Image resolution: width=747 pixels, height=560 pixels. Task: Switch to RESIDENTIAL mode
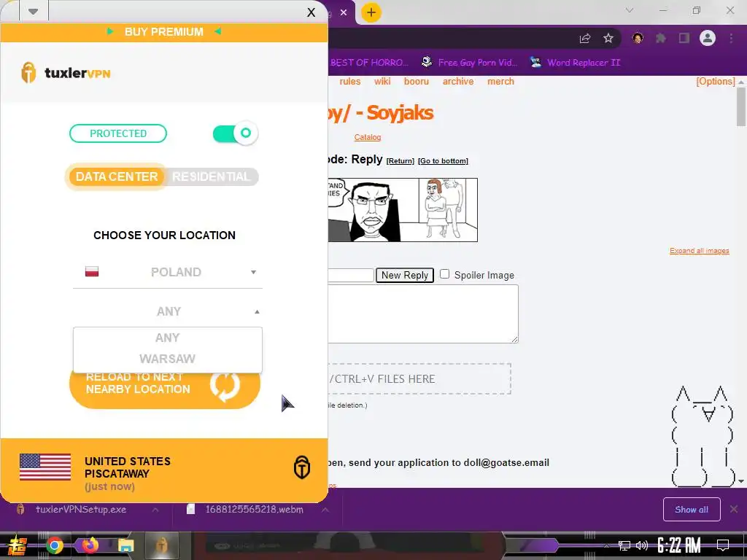tap(211, 176)
